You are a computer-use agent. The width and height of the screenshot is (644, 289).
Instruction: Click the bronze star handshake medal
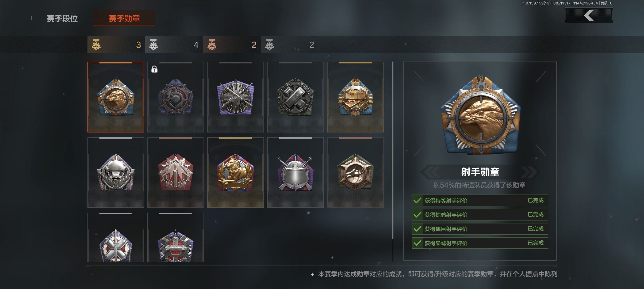tap(355, 173)
